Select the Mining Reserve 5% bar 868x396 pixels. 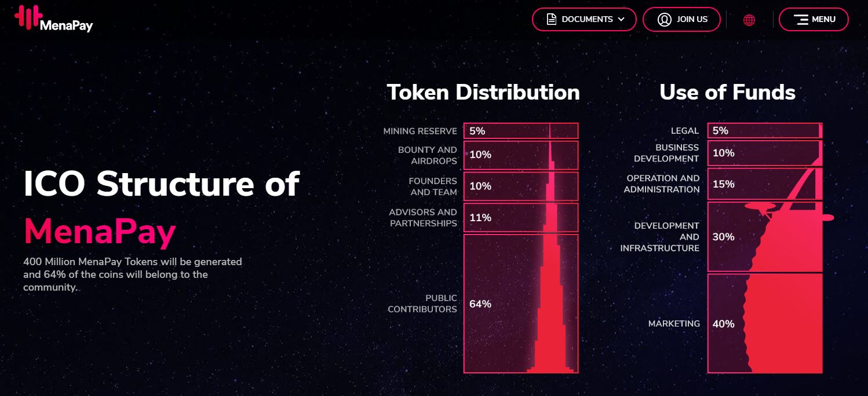click(x=521, y=131)
